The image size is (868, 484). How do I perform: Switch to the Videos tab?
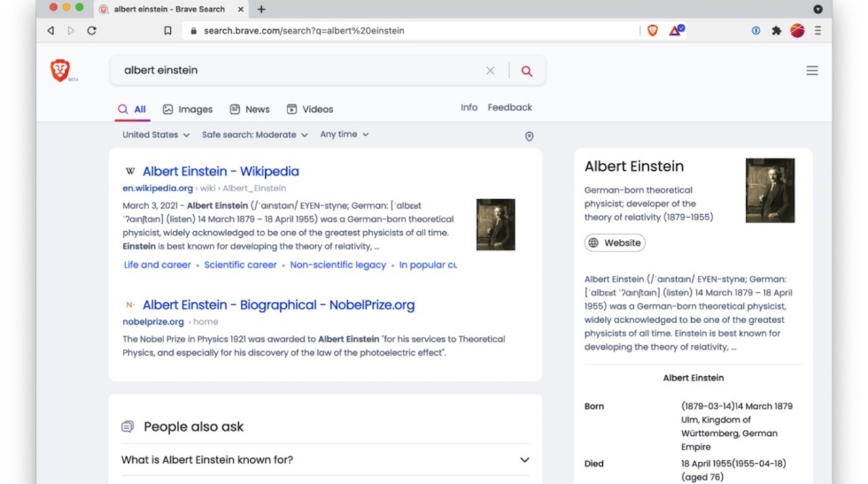309,109
